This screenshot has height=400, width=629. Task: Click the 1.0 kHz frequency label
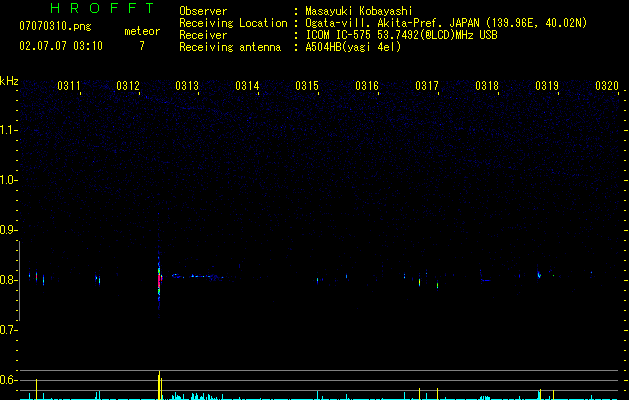coord(8,180)
